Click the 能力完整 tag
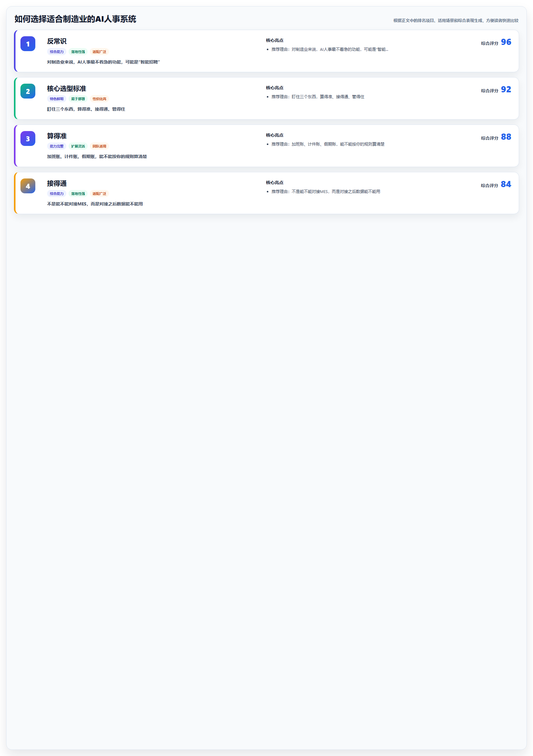The height and width of the screenshot is (756, 533). (x=57, y=146)
